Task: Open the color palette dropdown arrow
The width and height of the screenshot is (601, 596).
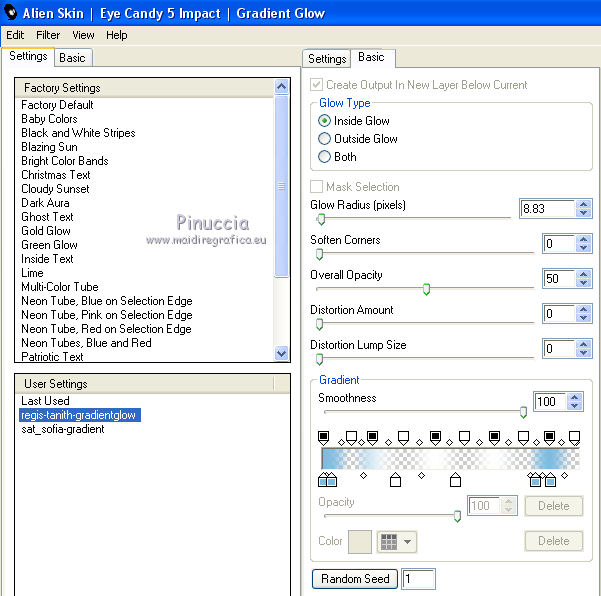Action: point(407,542)
